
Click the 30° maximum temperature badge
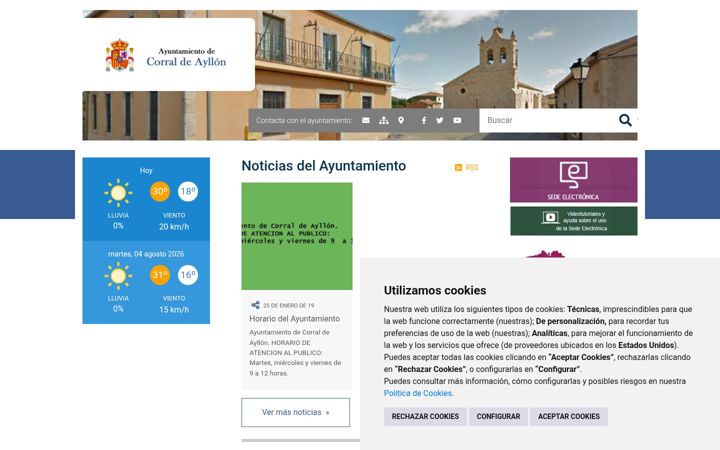pyautogui.click(x=160, y=191)
